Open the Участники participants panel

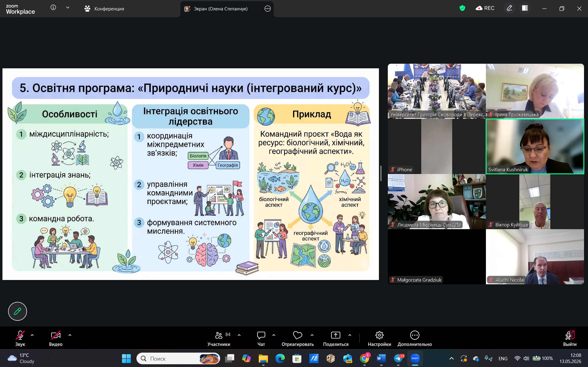[219, 338]
